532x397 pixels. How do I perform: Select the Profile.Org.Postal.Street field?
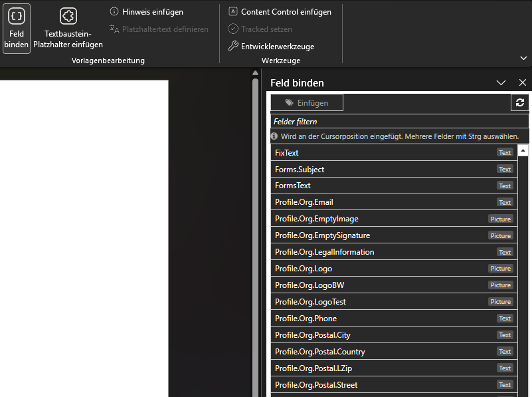394,385
